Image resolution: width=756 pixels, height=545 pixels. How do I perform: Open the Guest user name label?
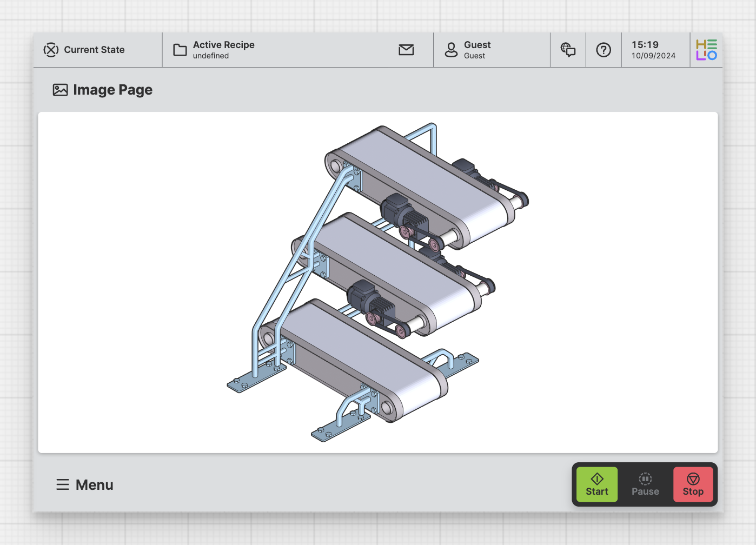[477, 45]
